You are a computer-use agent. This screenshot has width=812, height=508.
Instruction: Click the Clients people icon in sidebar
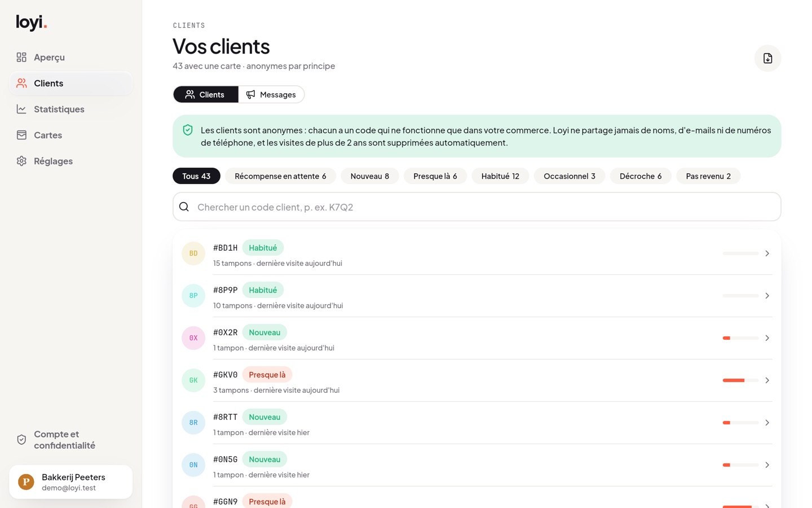click(x=21, y=83)
